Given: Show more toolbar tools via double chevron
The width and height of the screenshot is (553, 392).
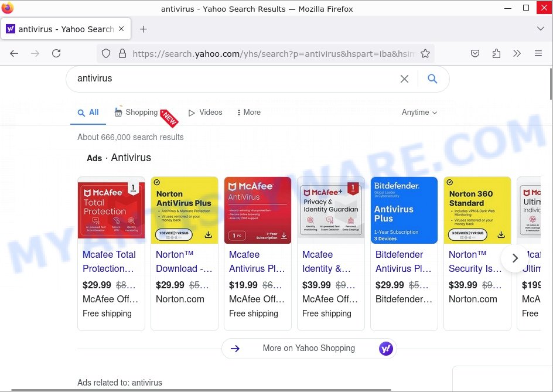Looking at the screenshot, I should pyautogui.click(x=517, y=54).
